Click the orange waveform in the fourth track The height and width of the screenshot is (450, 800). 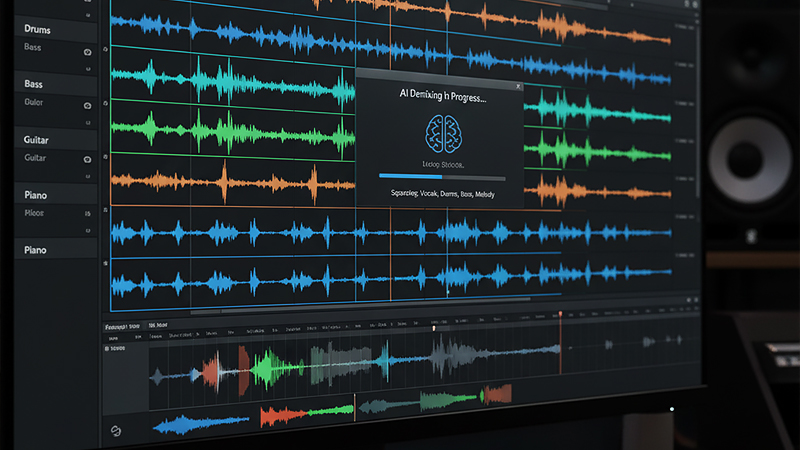pyautogui.click(x=230, y=181)
